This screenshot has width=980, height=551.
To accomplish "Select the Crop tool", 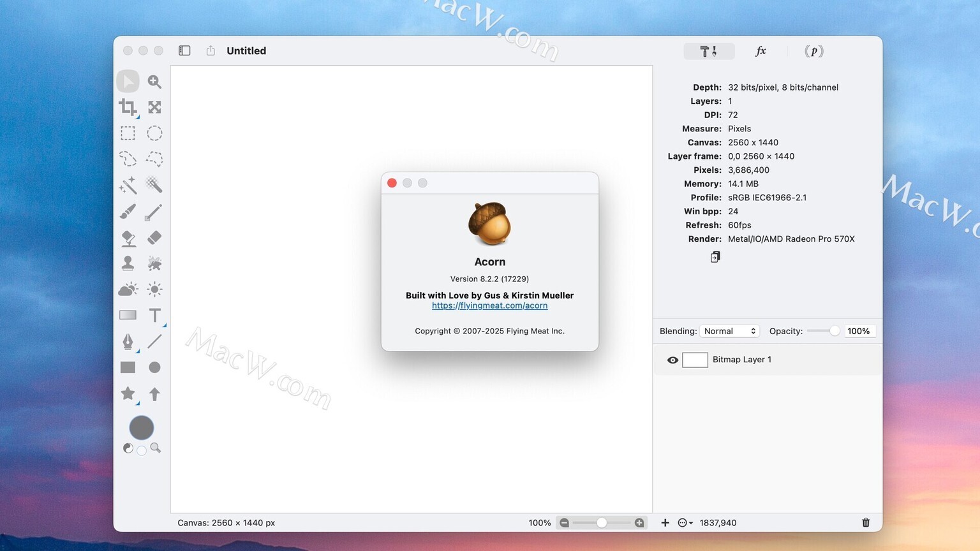I will (128, 107).
